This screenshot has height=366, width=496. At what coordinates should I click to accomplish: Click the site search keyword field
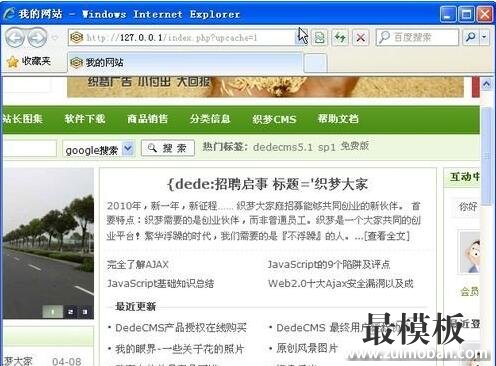pyautogui.click(x=30, y=148)
